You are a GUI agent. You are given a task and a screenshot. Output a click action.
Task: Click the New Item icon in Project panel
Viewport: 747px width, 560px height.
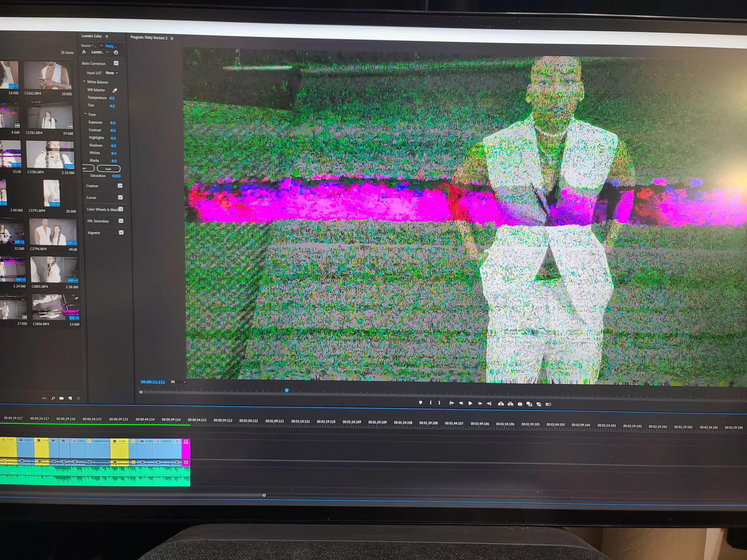[x=70, y=398]
